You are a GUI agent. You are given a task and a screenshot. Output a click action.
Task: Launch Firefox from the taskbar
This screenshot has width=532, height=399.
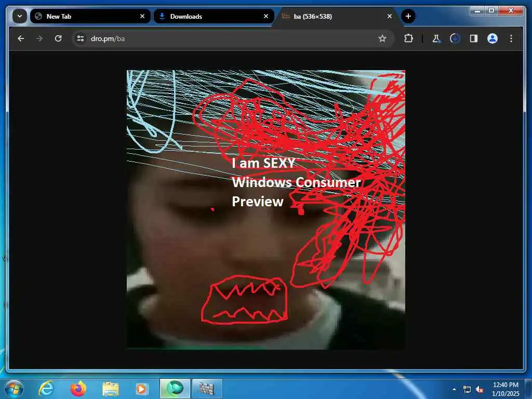point(78,389)
